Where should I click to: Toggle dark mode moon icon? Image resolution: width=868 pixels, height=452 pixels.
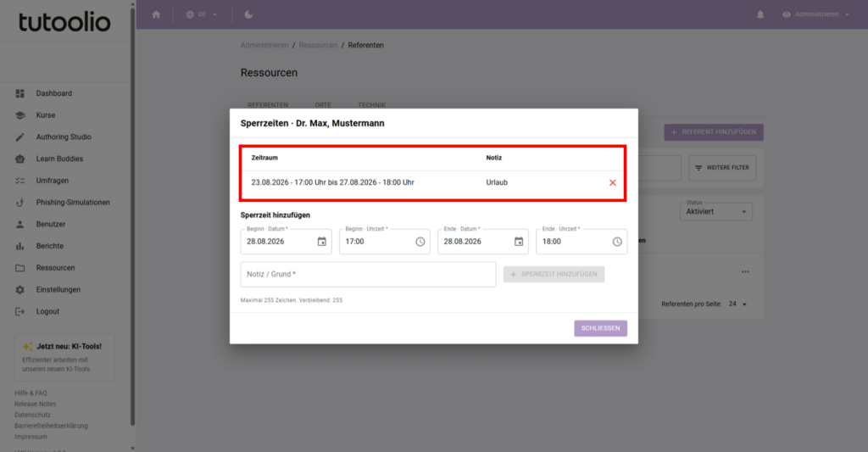tap(248, 14)
